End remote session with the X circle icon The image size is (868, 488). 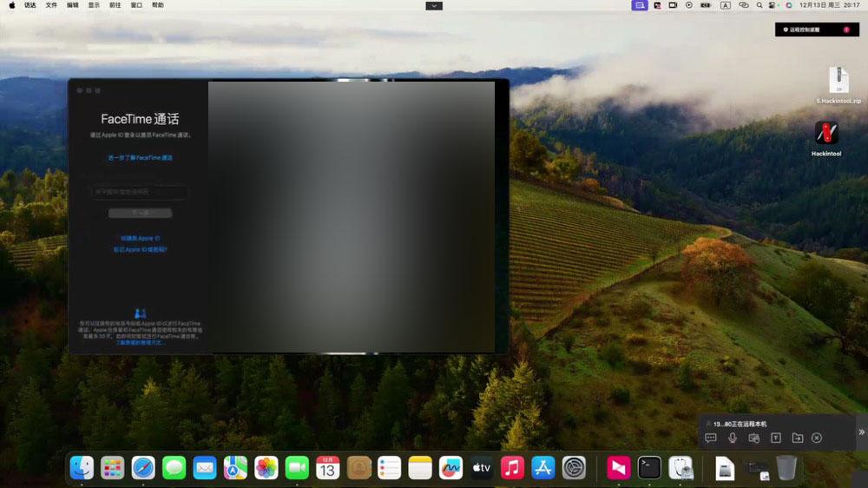pyautogui.click(x=817, y=439)
